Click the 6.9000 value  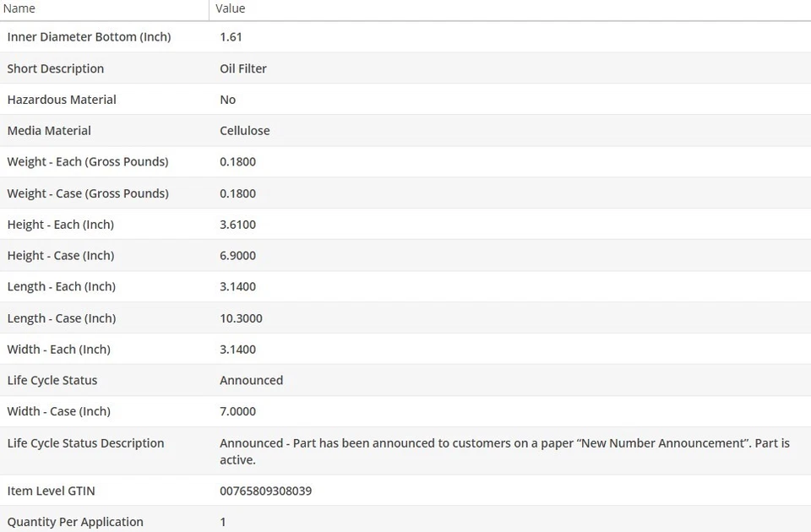pyautogui.click(x=238, y=255)
